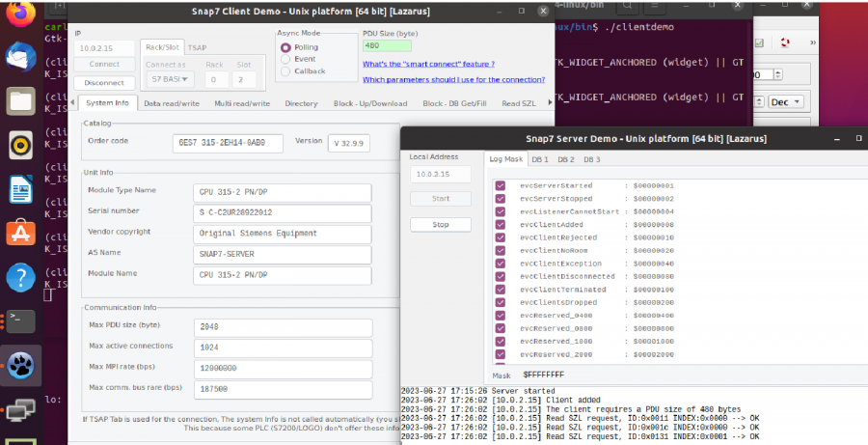Click the Order code field
Viewport: 868px width, 445px height.
[x=228, y=143]
